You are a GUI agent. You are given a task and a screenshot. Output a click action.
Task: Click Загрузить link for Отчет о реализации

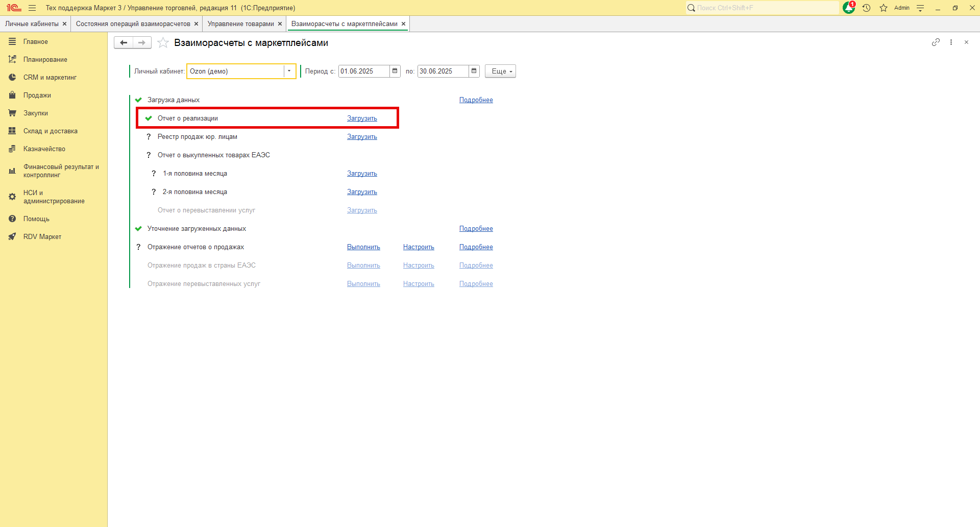pyautogui.click(x=362, y=118)
